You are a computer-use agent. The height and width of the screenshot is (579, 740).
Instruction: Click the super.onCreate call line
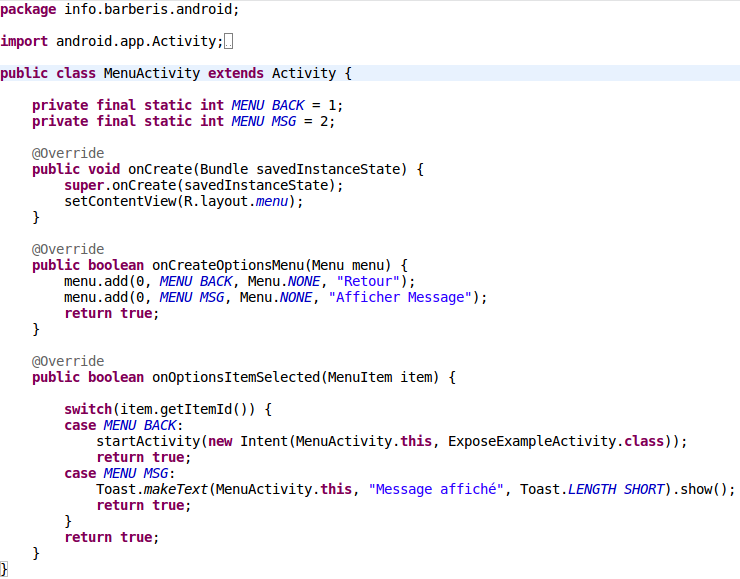[203, 185]
